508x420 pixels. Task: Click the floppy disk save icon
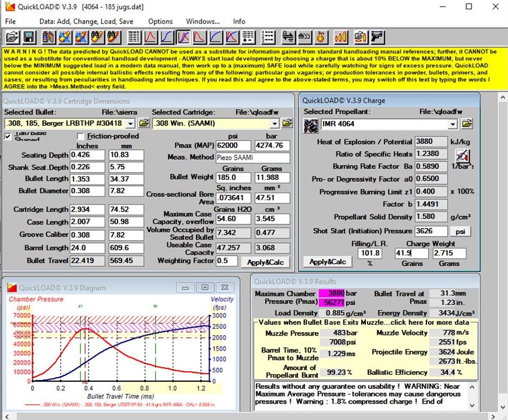tap(29, 37)
